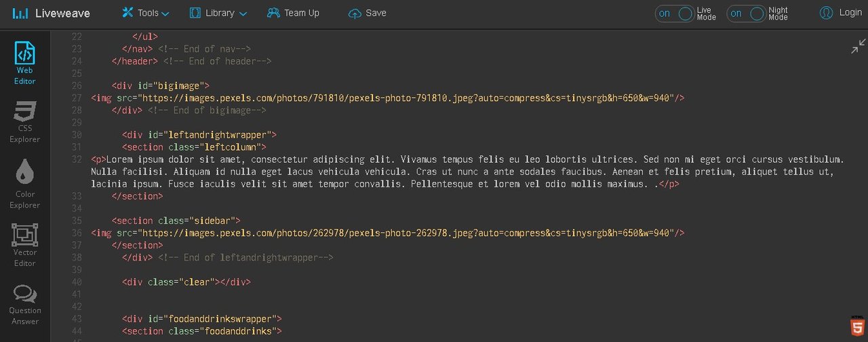868x342 pixels.
Task: Click line number 32 in the gutter
Action: [x=76, y=159]
